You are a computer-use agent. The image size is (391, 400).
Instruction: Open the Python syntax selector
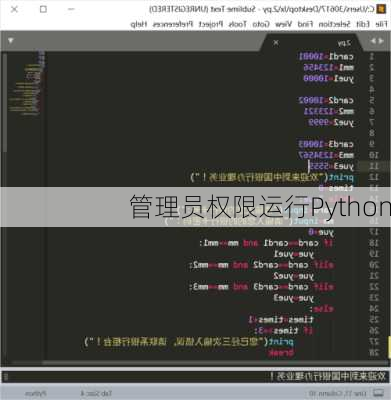35,394
